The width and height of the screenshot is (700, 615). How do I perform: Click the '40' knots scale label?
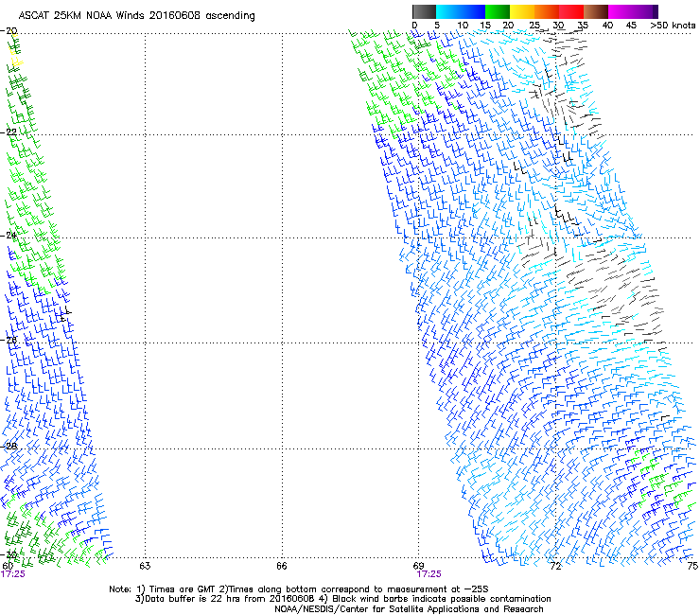point(607,26)
